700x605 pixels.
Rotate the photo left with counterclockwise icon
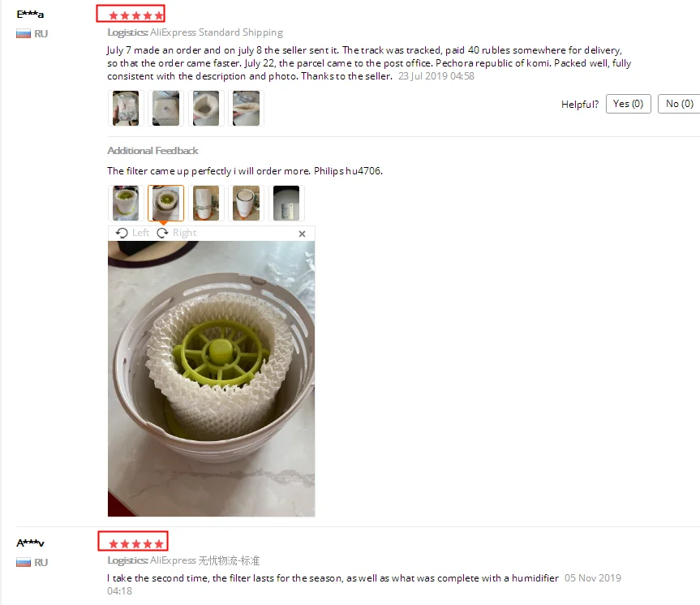coord(122,233)
